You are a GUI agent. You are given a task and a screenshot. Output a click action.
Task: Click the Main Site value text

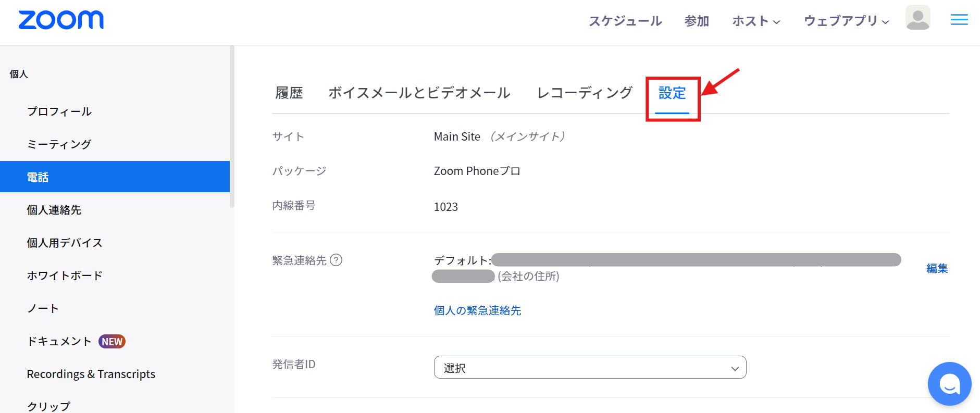[457, 136]
